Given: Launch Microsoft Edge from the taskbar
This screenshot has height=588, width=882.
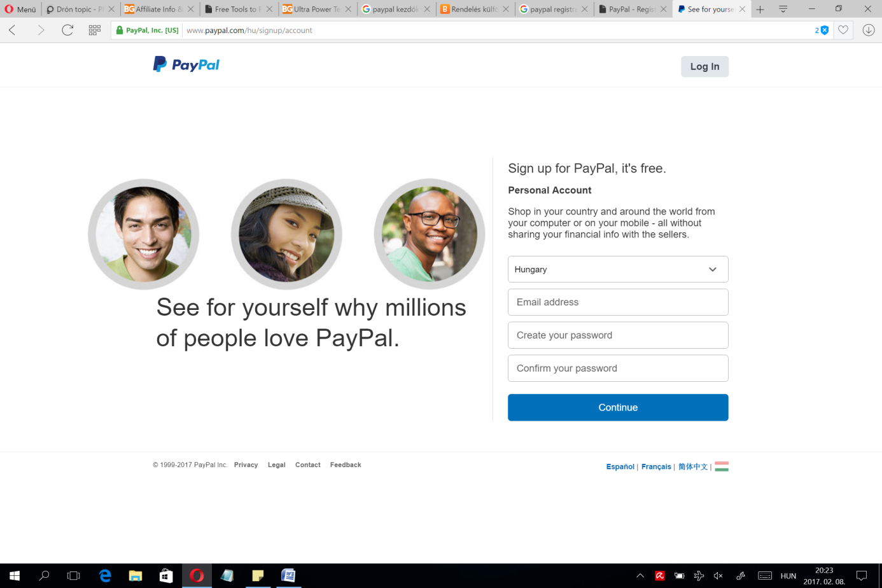Looking at the screenshot, I should pos(105,576).
